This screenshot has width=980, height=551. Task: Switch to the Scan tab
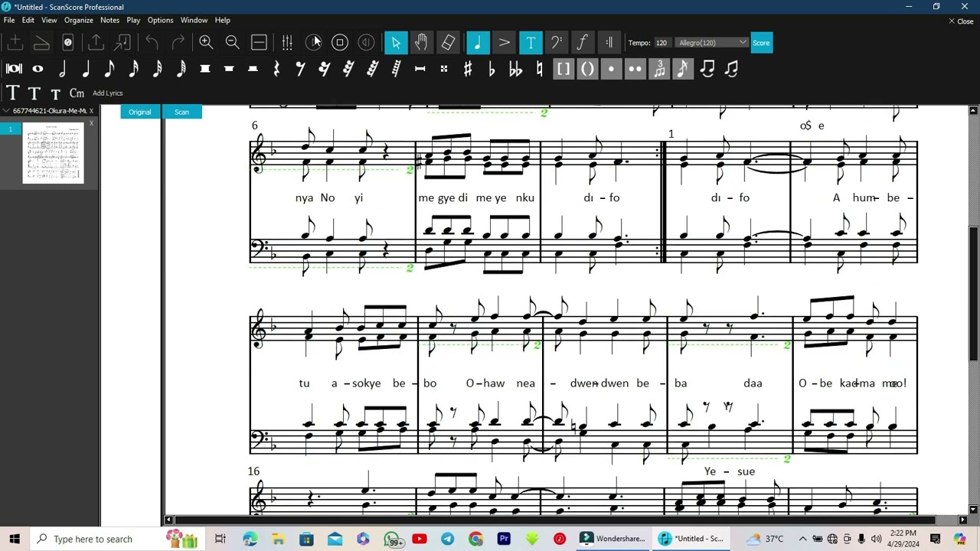[181, 112]
